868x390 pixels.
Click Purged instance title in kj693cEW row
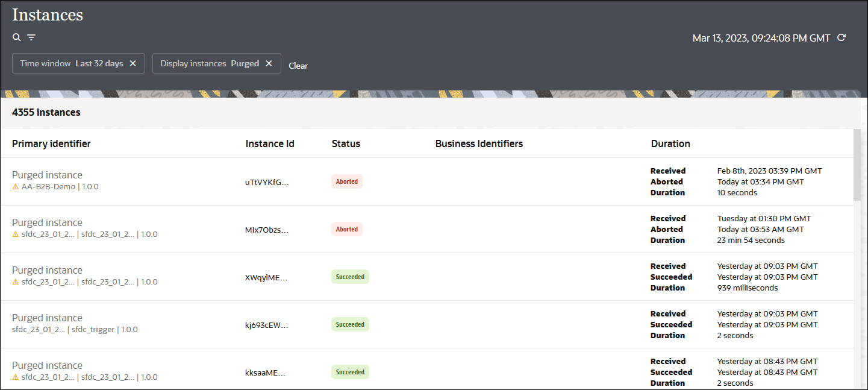[x=47, y=318]
